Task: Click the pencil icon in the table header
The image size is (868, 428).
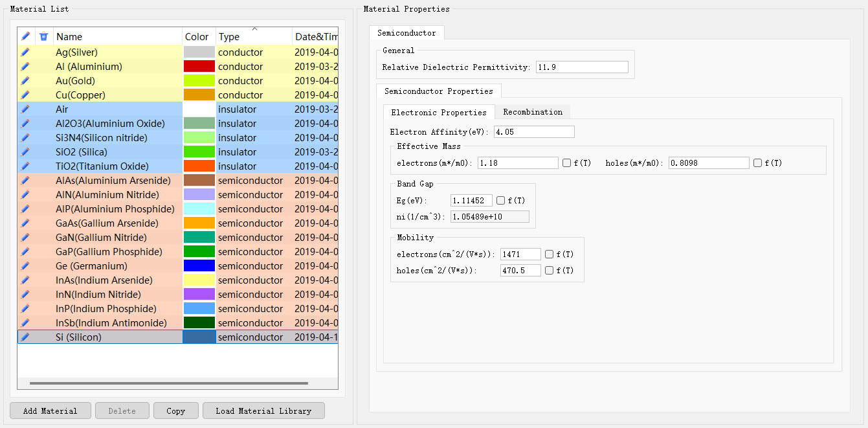Action: (x=25, y=36)
